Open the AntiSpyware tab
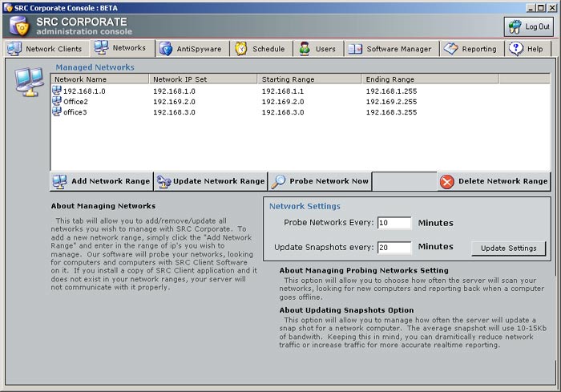The image size is (561, 392). tap(192, 49)
